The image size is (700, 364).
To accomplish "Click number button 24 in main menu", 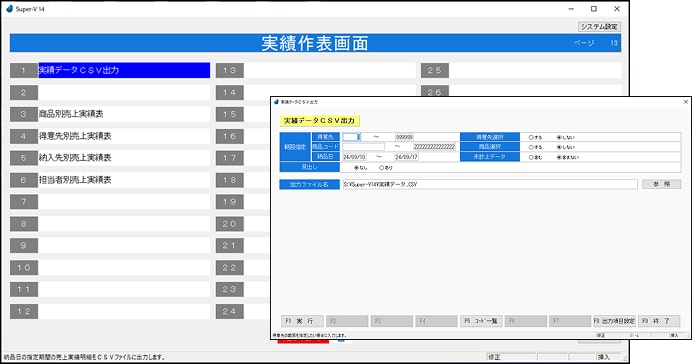I will pyautogui.click(x=229, y=311).
